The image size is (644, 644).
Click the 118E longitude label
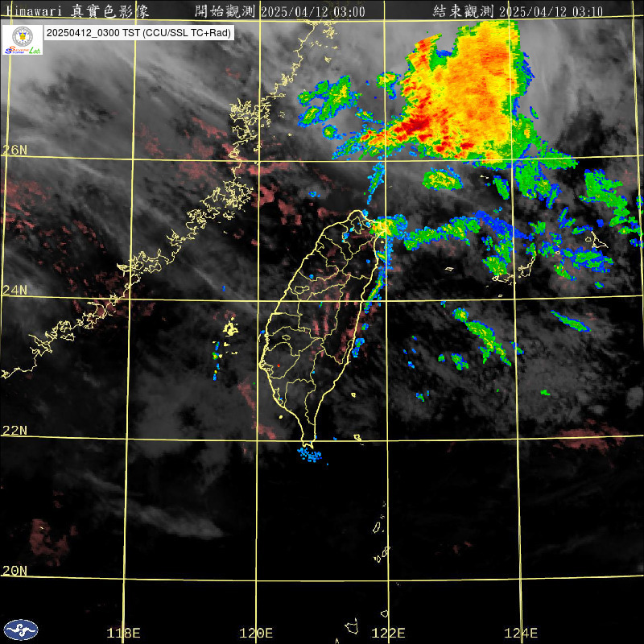tap(124, 633)
